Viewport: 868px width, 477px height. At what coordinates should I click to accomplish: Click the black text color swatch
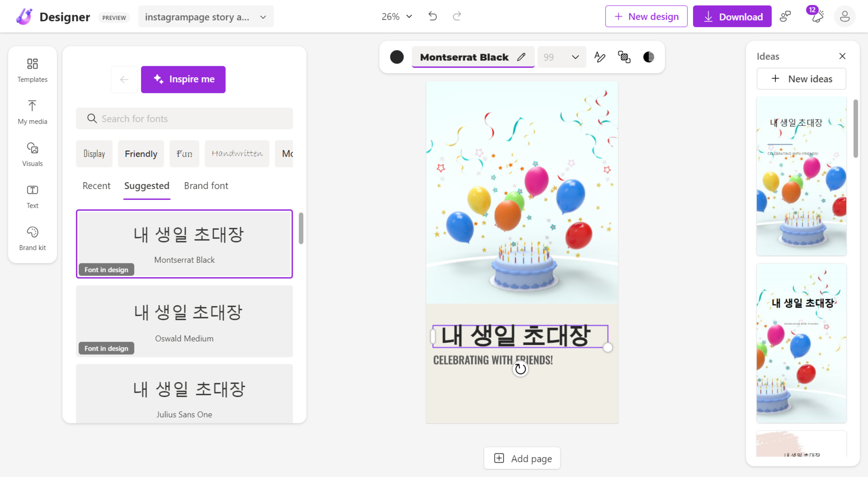[x=397, y=57]
